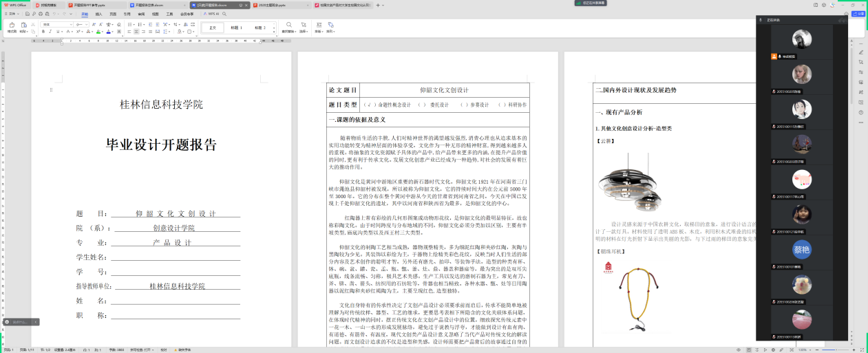Select the Heading 1 (标题 1) style
Screen dimensions: 868x353
[x=236, y=28]
